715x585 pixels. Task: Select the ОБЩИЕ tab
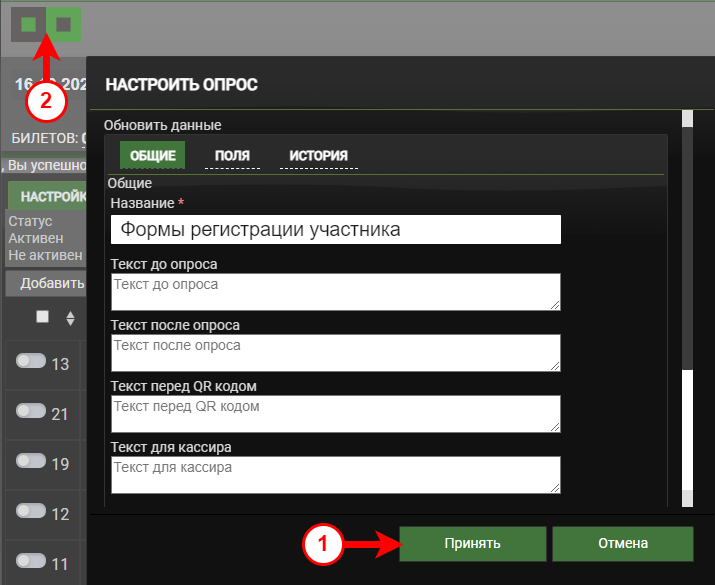click(152, 155)
